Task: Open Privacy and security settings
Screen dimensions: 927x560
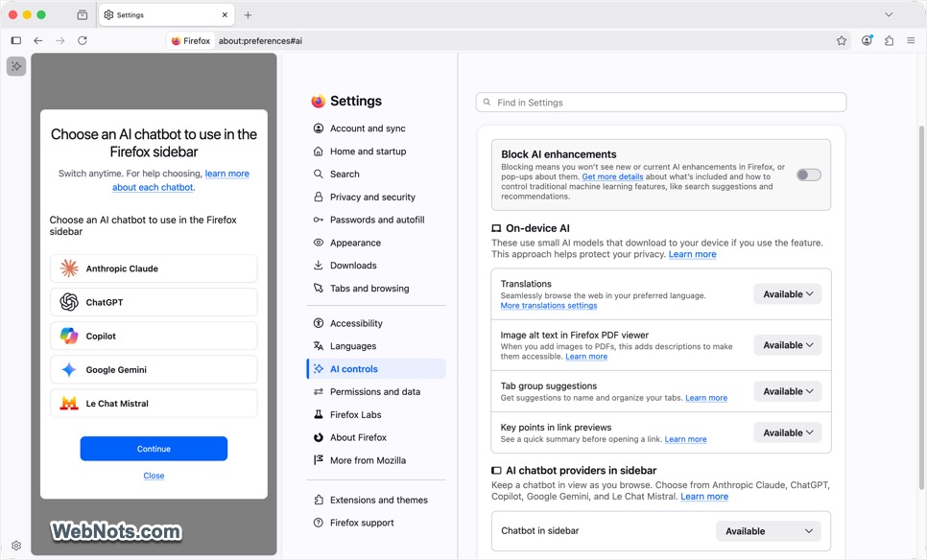Action: click(x=376, y=198)
